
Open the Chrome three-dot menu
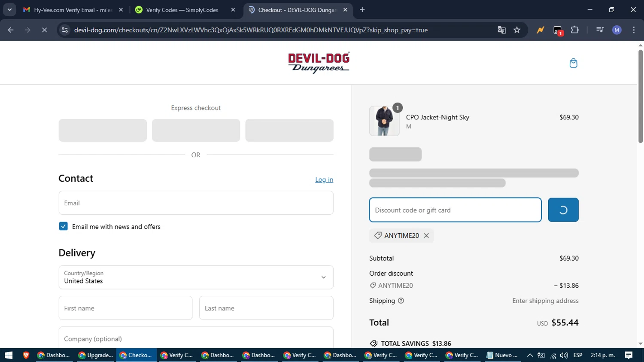634,30
